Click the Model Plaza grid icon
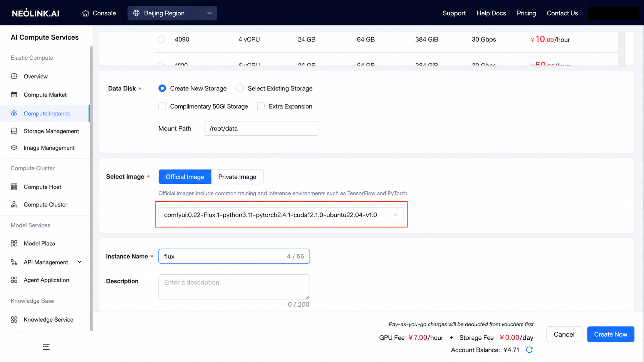The image size is (644, 362). (x=14, y=243)
